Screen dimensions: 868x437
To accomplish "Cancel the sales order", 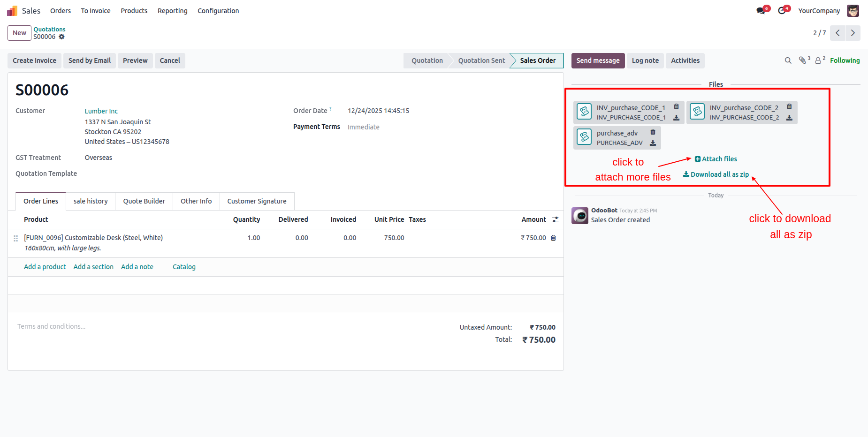I will click(x=170, y=60).
